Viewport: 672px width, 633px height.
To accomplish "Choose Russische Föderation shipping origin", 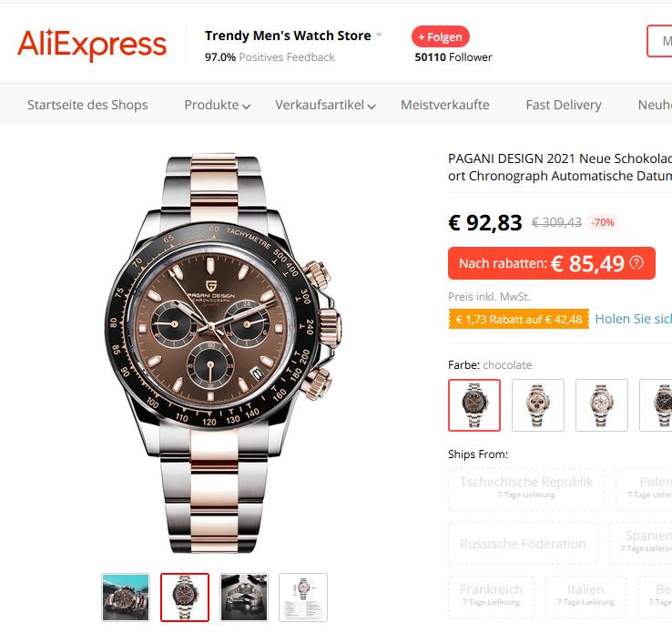I will pos(523,544).
